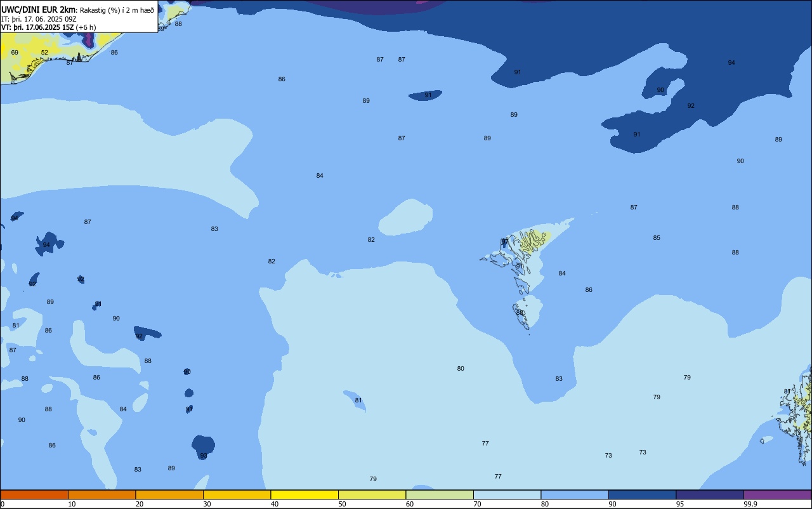Click the indigo 95–99.9 legend segment
The width and height of the screenshot is (812, 509).
710,494
